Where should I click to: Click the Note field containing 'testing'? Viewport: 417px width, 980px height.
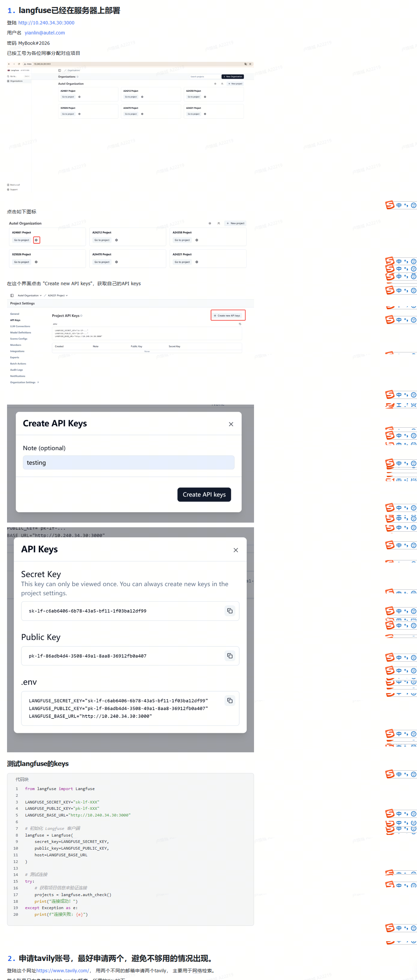coord(129,463)
